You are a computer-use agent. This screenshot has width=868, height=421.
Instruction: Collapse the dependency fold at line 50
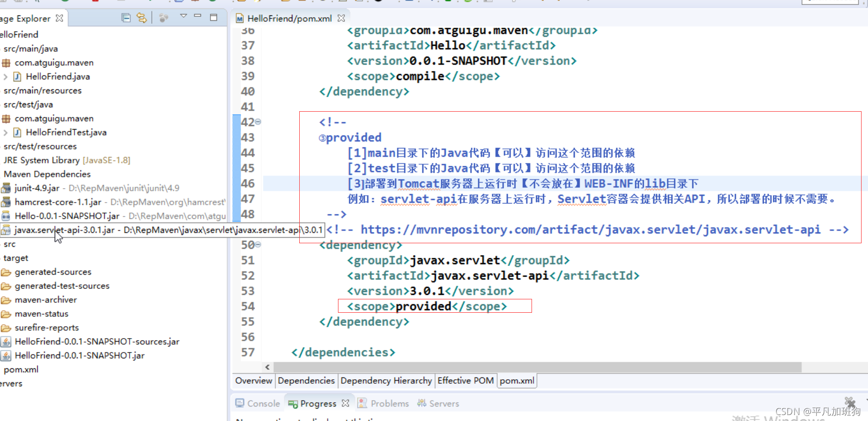coord(258,244)
